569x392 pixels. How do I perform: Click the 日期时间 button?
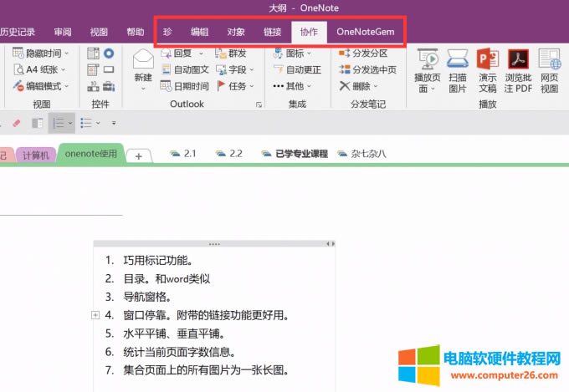tap(185, 86)
